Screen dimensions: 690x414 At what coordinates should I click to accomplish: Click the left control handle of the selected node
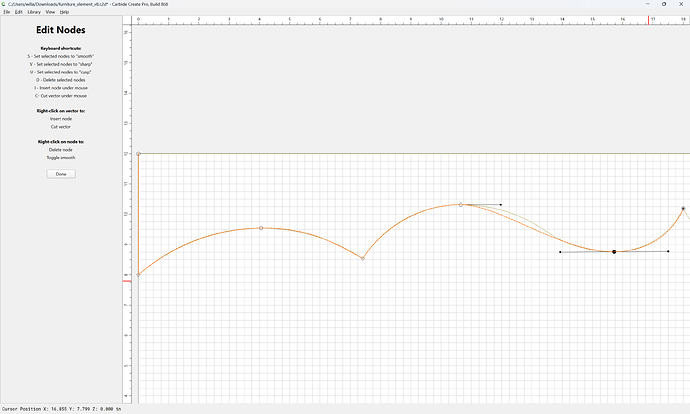tap(560, 252)
